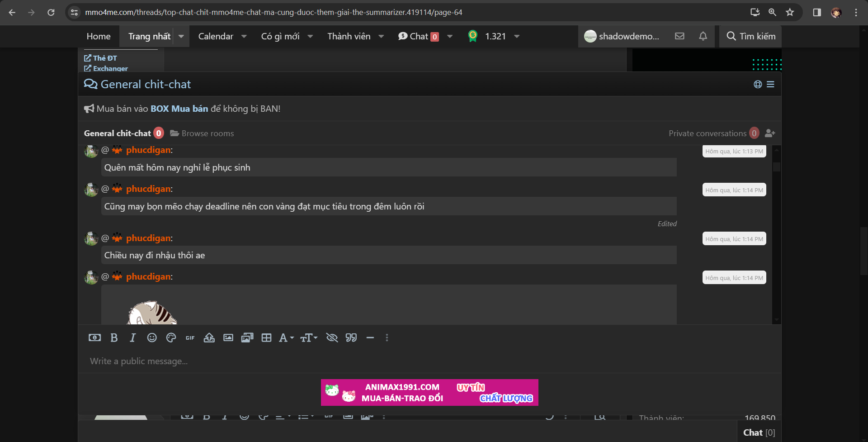Open the notifications bell icon
Image resolution: width=868 pixels, height=442 pixels.
click(703, 36)
